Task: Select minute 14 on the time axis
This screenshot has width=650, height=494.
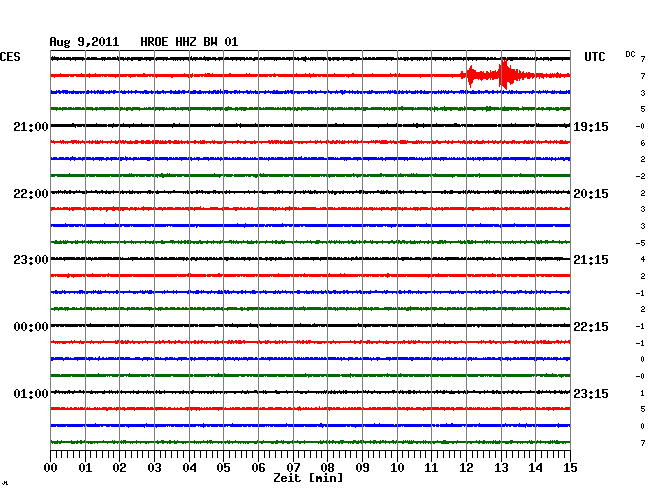Action: [x=535, y=468]
